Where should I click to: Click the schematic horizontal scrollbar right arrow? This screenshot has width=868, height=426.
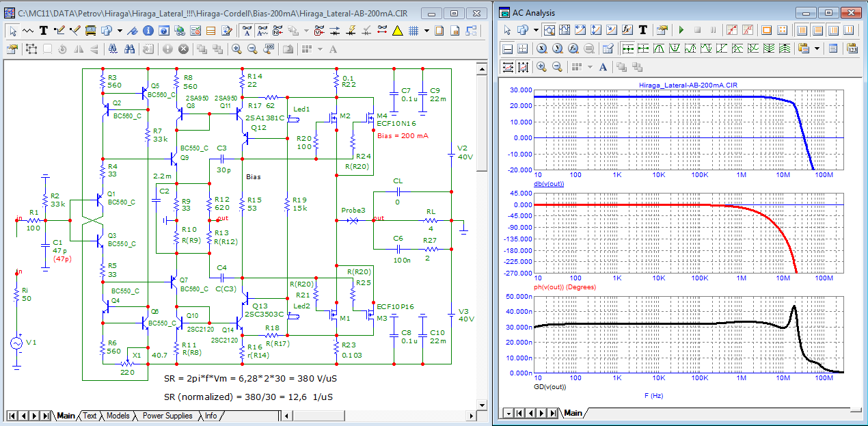(471, 416)
